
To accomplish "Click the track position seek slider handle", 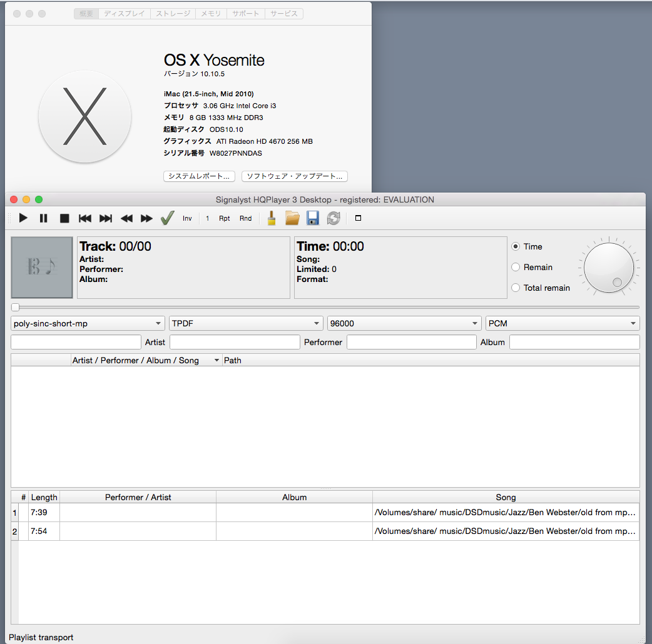I will click(16, 308).
